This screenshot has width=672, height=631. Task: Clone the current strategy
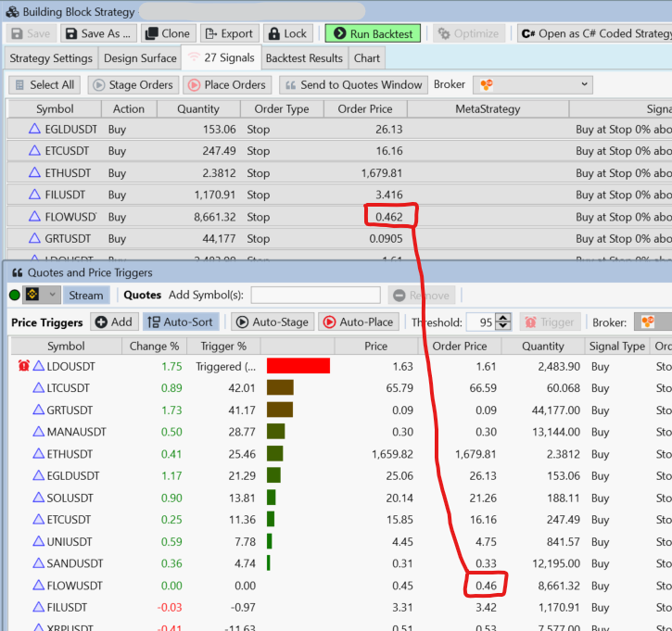tap(167, 33)
